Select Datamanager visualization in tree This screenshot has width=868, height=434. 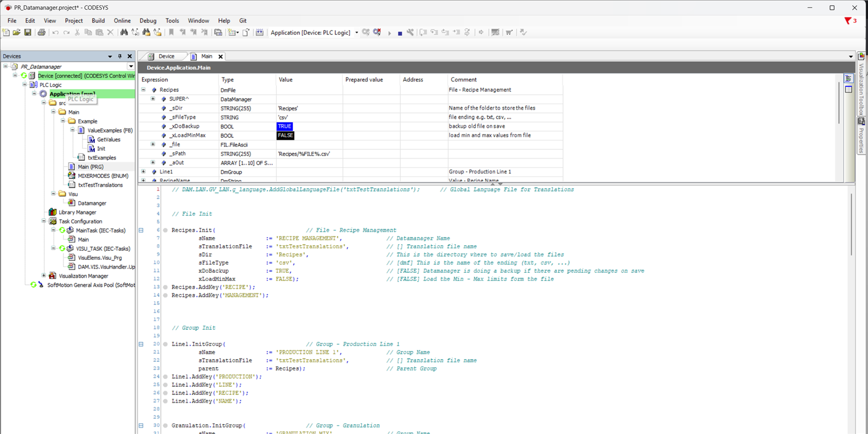coord(92,203)
